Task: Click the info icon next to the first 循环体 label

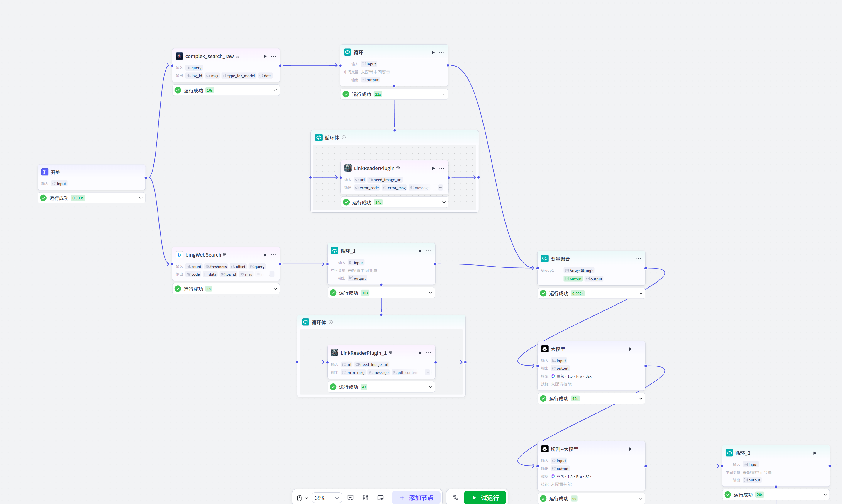Action: (x=344, y=138)
